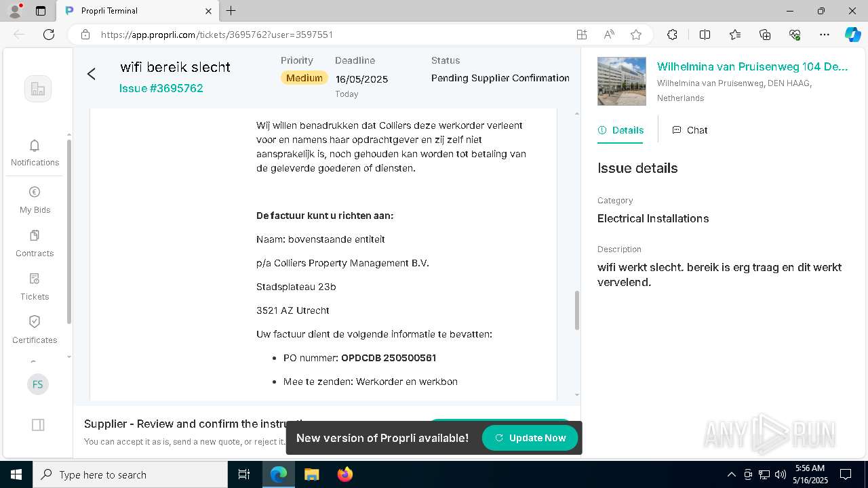Viewport: 868px width, 488px height.
Task: Click the sidebar vertical scrollbar
Action: click(x=68, y=230)
